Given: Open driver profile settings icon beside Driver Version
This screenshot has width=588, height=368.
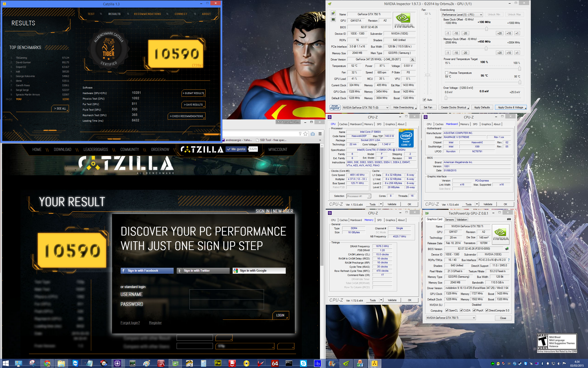Looking at the screenshot, I should 413,59.
